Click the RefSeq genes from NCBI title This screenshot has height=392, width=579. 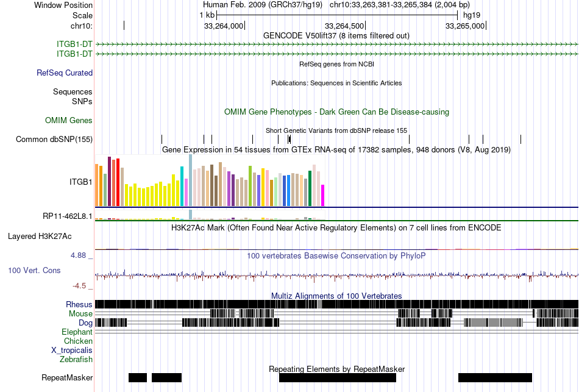click(x=336, y=64)
